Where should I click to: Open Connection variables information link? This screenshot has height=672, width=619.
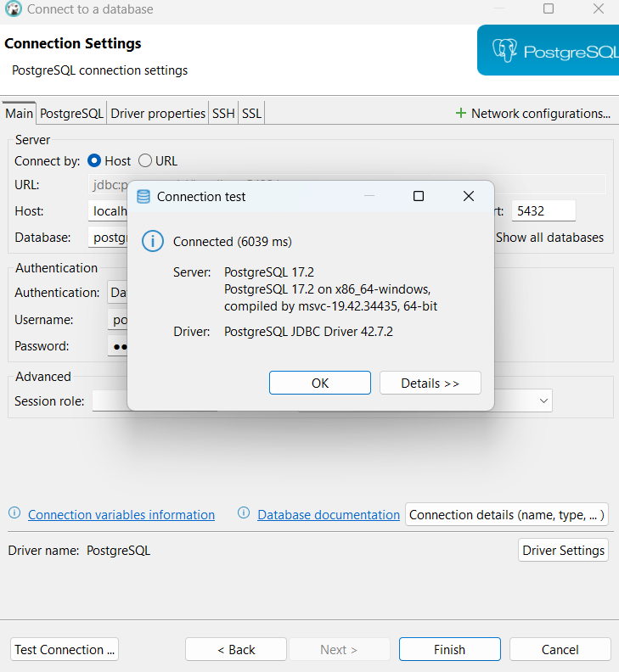(x=121, y=515)
